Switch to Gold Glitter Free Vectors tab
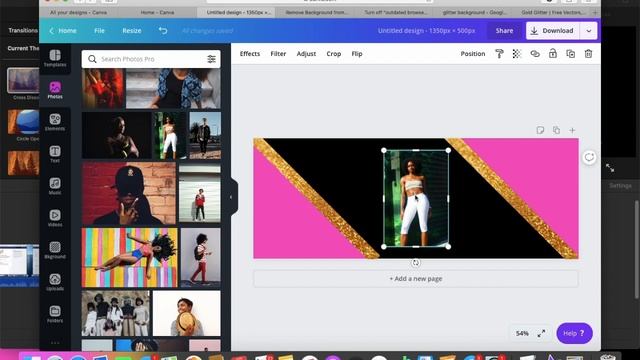The width and height of the screenshot is (640, 360). click(553, 13)
